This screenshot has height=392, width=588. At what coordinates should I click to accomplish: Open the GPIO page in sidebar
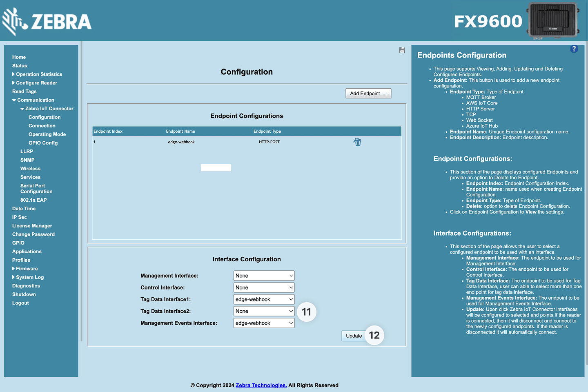[x=18, y=243]
